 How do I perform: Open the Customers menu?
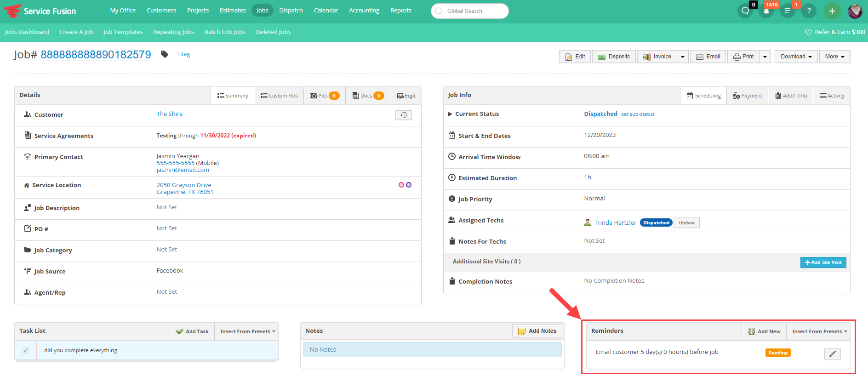click(161, 10)
